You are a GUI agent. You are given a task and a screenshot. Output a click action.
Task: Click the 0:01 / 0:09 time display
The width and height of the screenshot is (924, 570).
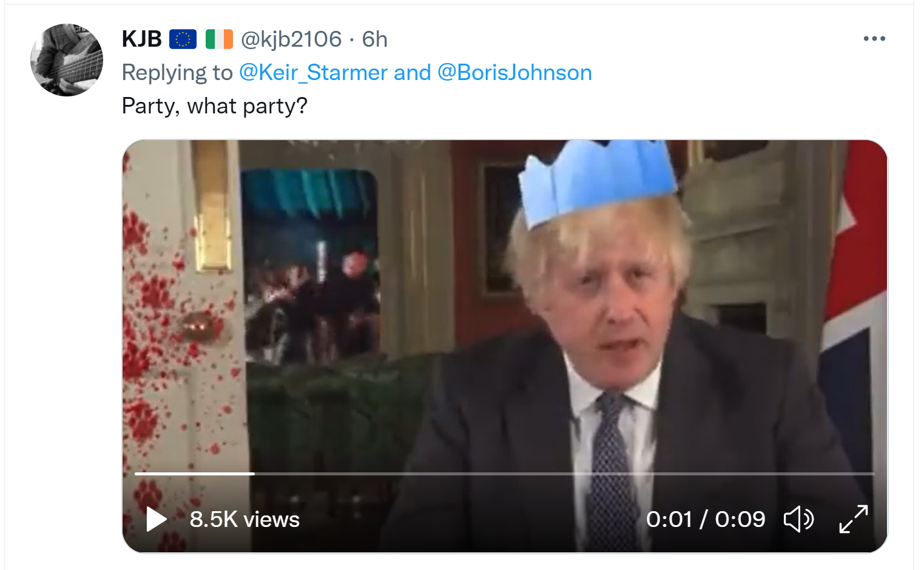pos(706,520)
